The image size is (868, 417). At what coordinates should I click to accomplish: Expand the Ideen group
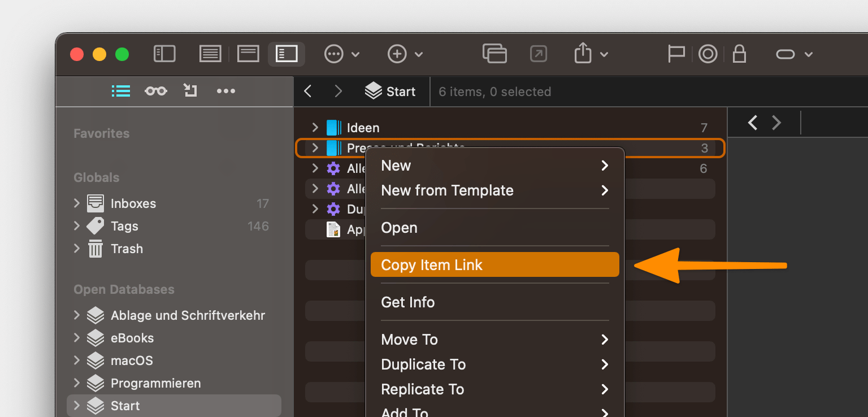point(315,127)
